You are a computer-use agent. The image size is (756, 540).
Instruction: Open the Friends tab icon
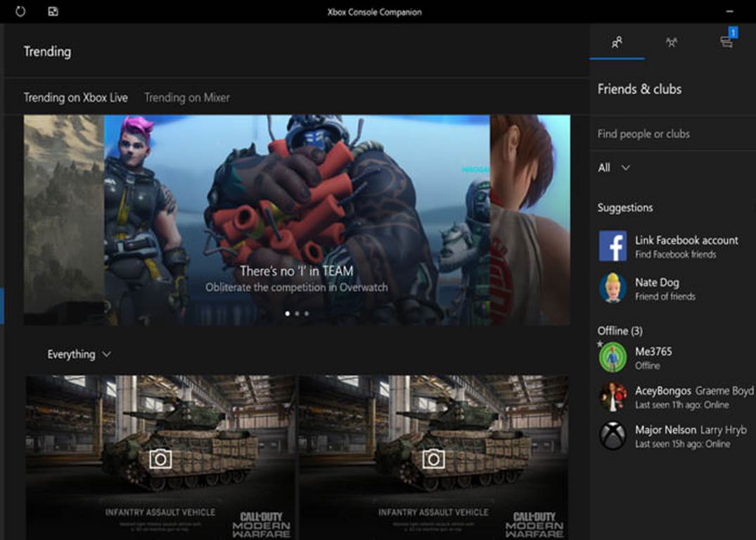click(617, 42)
